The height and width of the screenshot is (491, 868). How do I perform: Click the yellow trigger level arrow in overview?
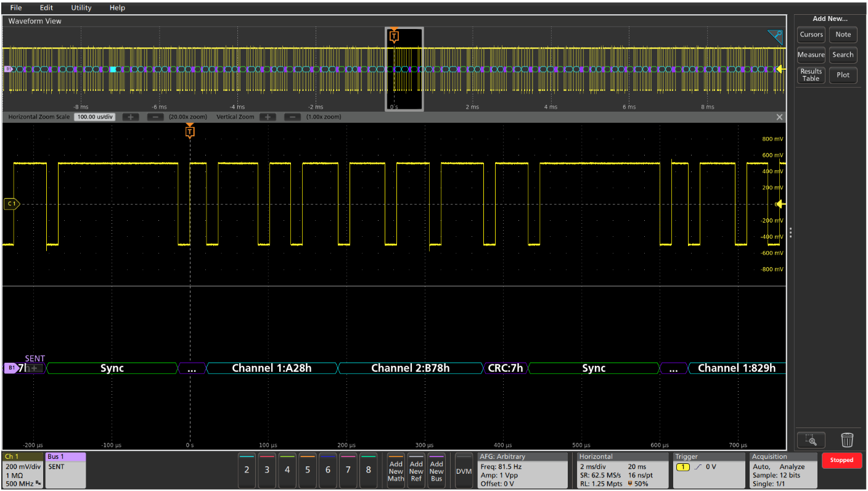tap(780, 69)
